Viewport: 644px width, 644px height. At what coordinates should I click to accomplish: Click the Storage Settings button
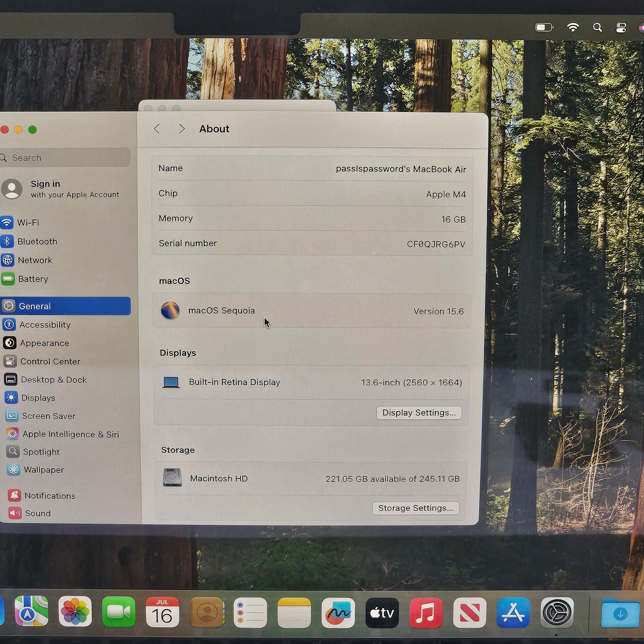click(x=415, y=508)
